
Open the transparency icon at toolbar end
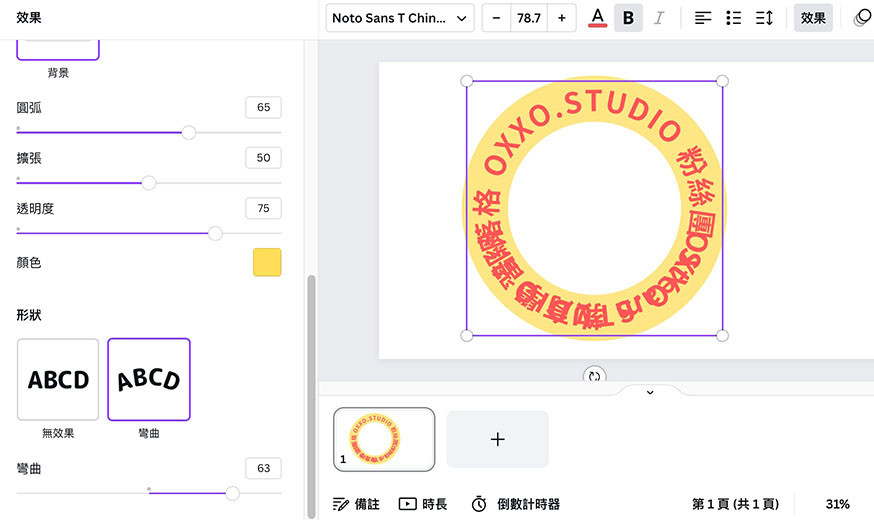coord(862,18)
